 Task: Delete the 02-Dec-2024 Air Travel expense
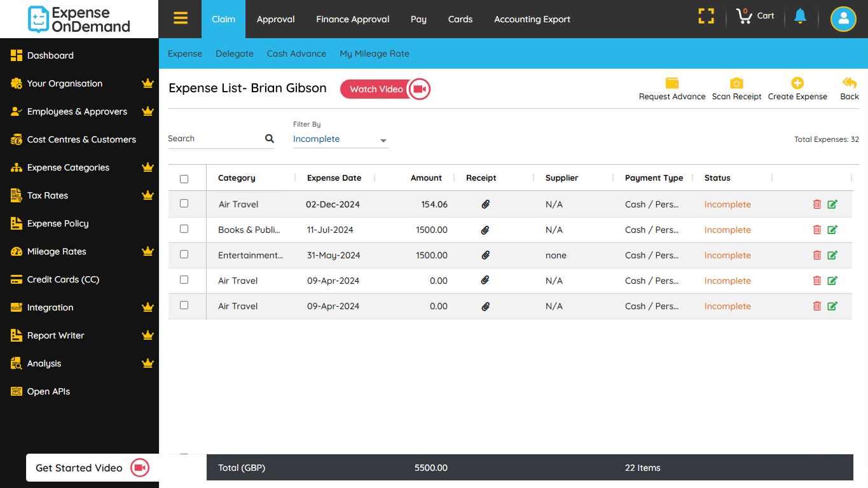pyautogui.click(x=817, y=204)
